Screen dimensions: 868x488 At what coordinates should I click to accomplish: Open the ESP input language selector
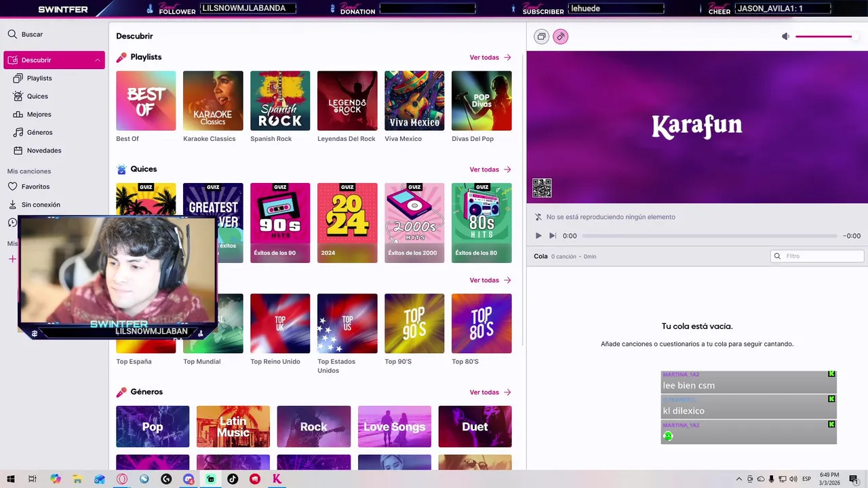806,479
